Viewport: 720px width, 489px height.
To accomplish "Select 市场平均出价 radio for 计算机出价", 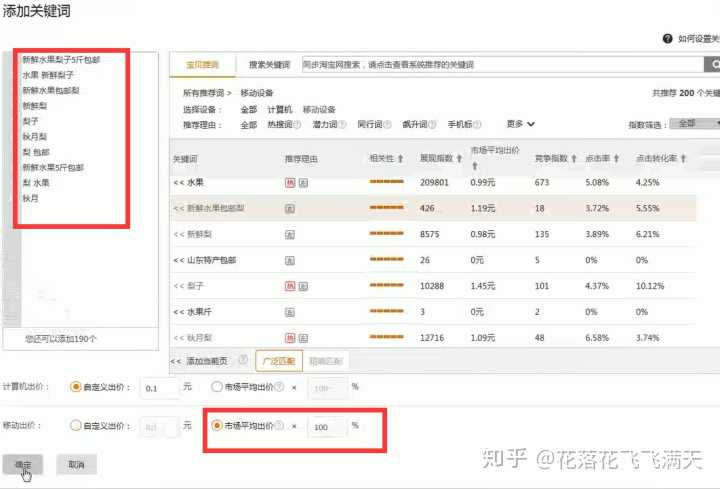I will click(217, 387).
